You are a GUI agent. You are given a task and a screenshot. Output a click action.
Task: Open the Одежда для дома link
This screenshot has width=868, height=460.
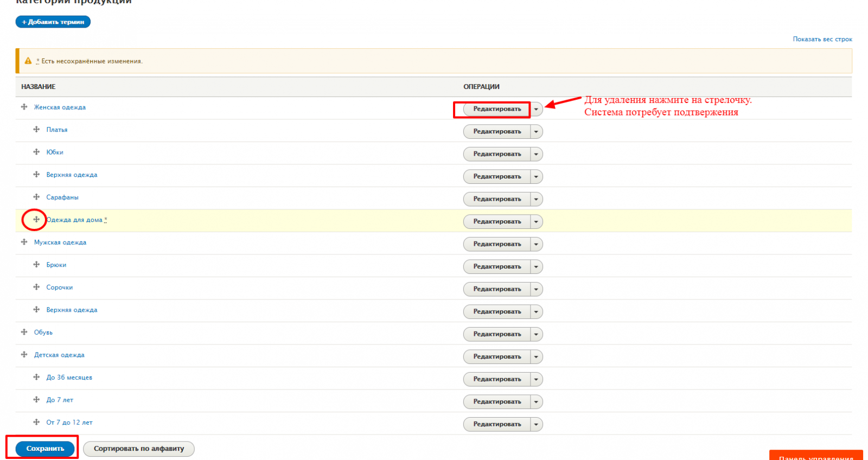(x=74, y=220)
